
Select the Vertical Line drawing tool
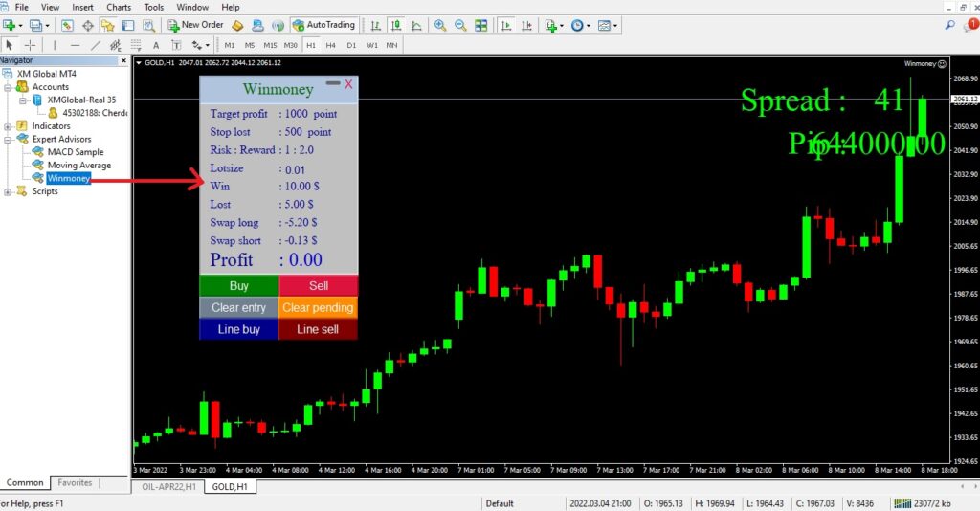55,45
